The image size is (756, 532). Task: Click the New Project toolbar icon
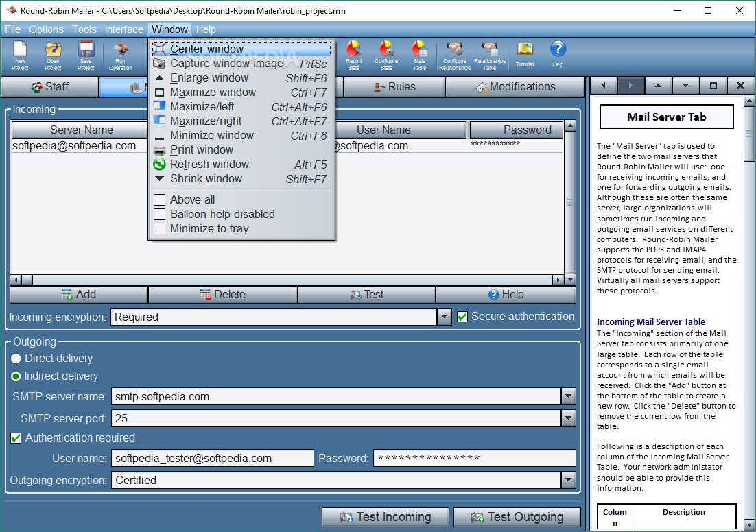click(21, 56)
